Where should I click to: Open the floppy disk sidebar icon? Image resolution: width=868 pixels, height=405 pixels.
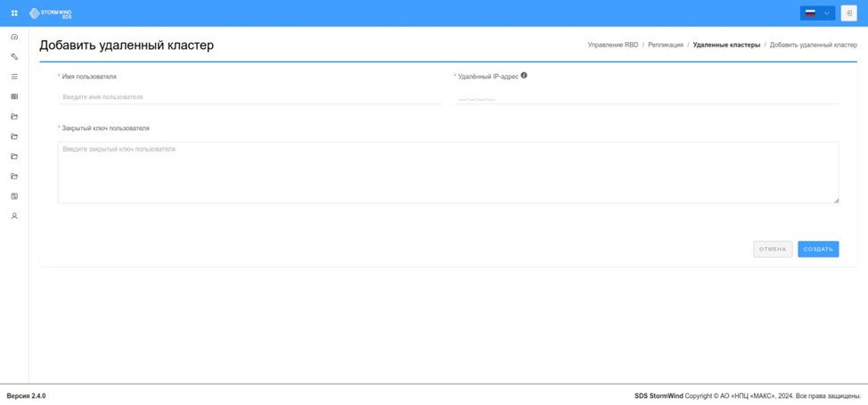pyautogui.click(x=14, y=196)
